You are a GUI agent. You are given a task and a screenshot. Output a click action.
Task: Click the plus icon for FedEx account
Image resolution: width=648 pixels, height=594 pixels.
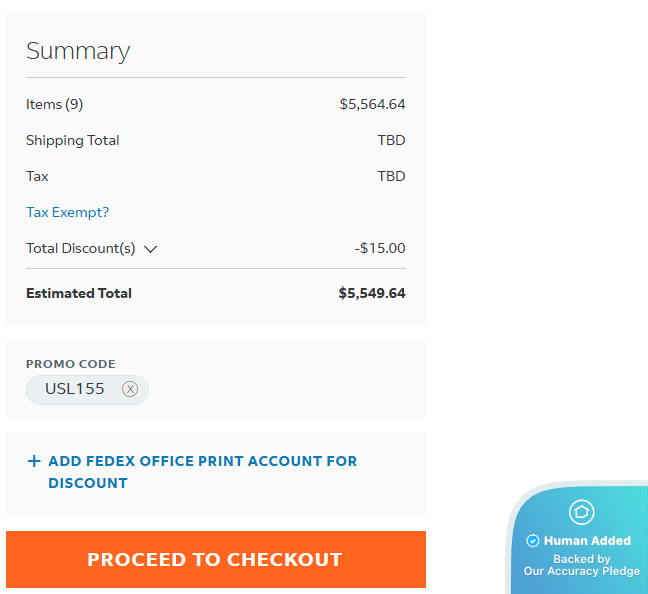pyautogui.click(x=34, y=461)
